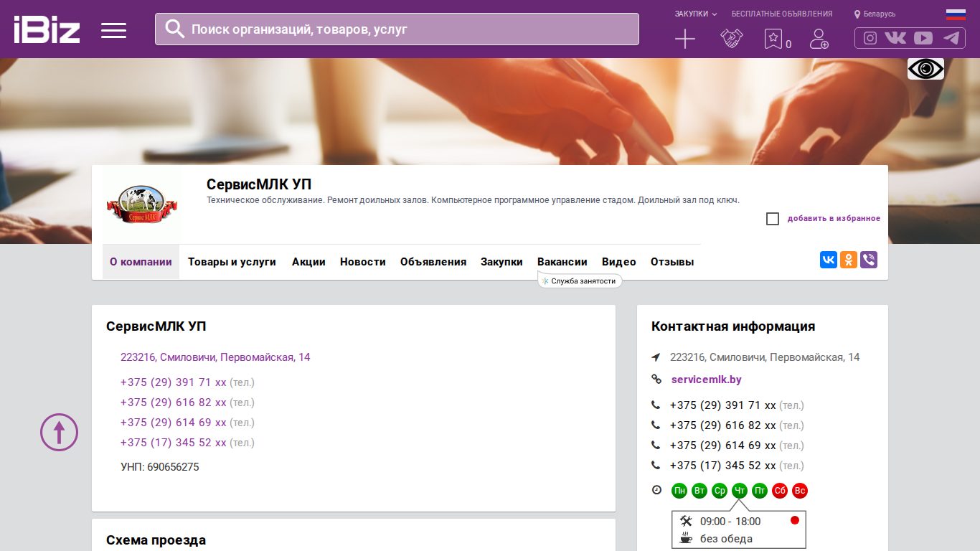Click contact panel phone +375 (17) 345 52
The height and width of the screenshot is (551, 980).
[723, 466]
